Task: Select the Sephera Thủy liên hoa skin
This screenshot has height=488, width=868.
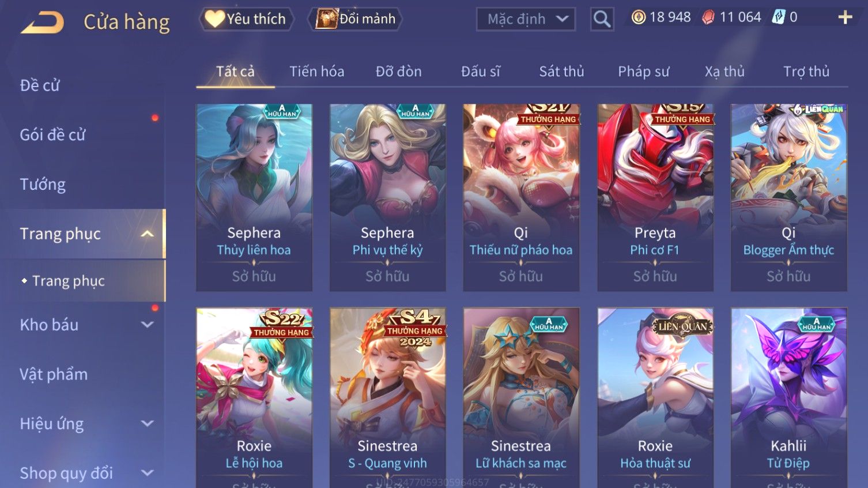Action: point(254,197)
